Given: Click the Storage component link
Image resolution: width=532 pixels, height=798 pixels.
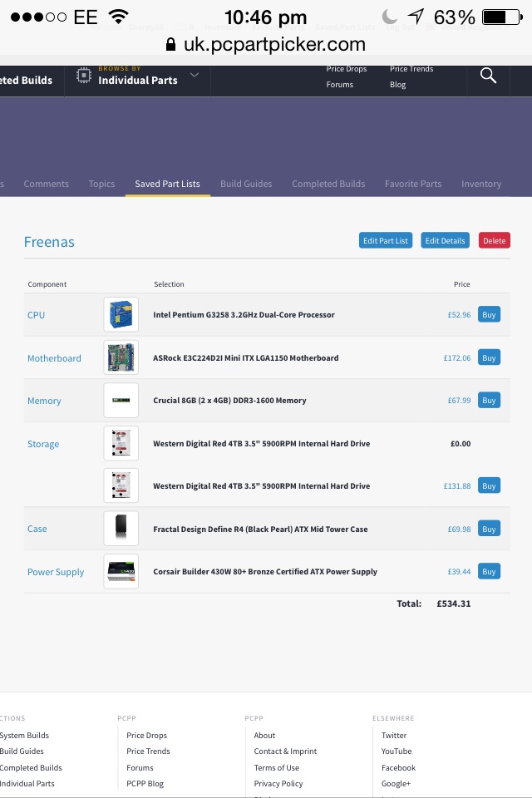Looking at the screenshot, I should click(x=43, y=444).
